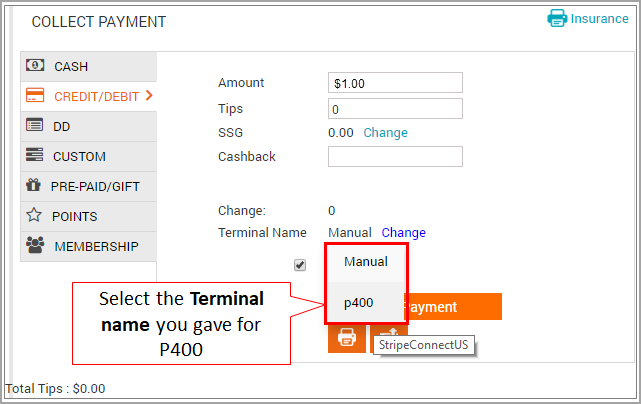Image resolution: width=641 pixels, height=404 pixels.
Task: Toggle the checkbox below Terminal Name
Action: (x=300, y=265)
